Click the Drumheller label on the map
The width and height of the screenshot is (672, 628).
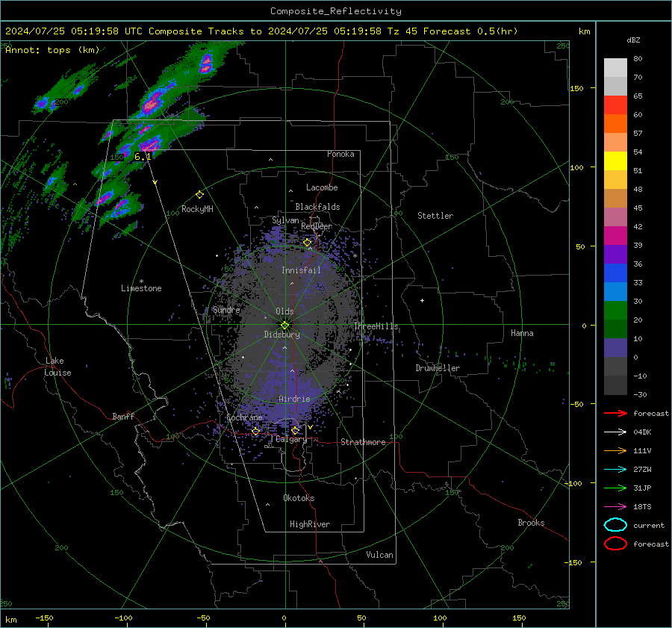coord(438,368)
